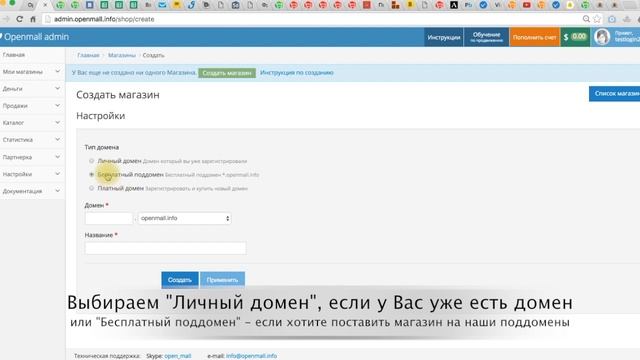This screenshot has height=360, width=640.
Task: Bookmark the page with the star icon
Action: pyautogui.click(x=597, y=19)
